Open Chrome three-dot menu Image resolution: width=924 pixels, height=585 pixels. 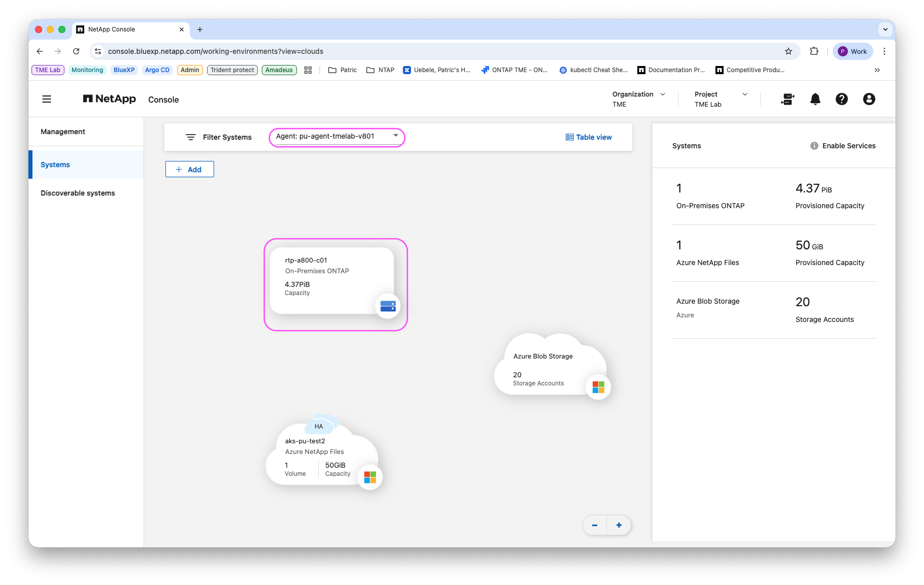[884, 51]
